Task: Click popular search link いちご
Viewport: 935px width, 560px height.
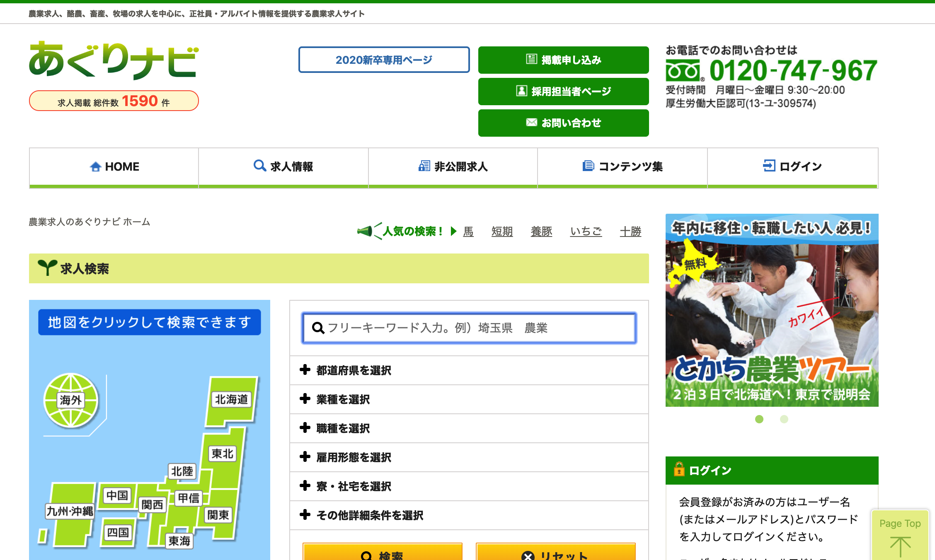Action: tap(586, 231)
